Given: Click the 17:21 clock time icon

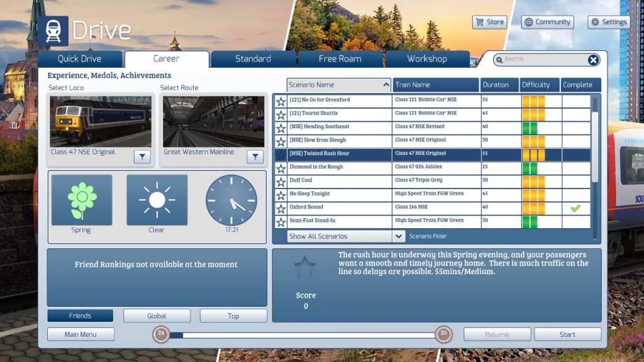Looking at the screenshot, I should [x=231, y=200].
